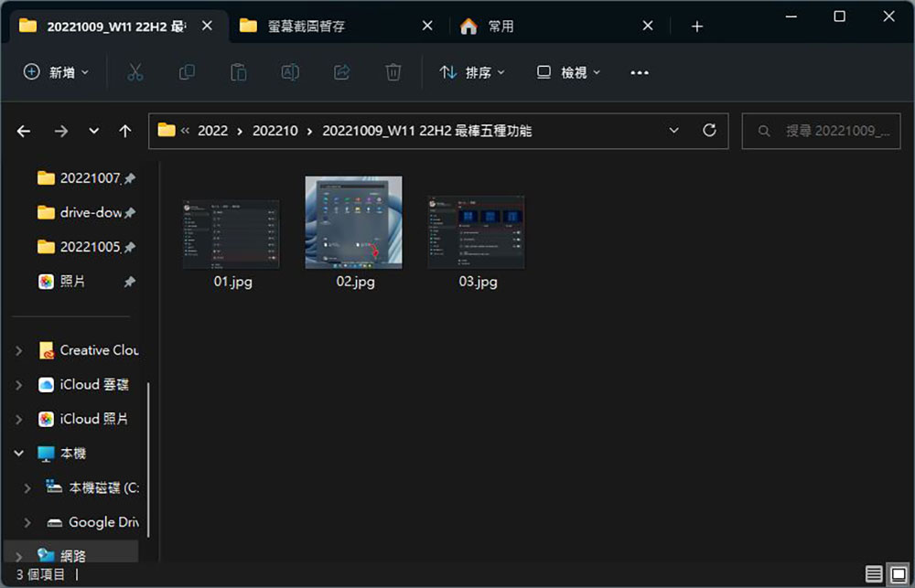Screen dimensions: 915x588
Task: Add a new tab with plus
Action: (x=696, y=27)
